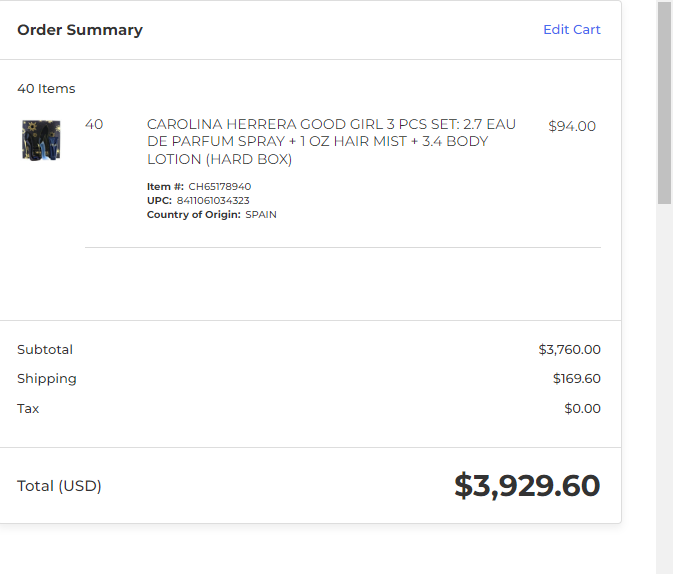Select the Carolina Herrera Good Girl product title
This screenshot has width=673, height=574.
coord(331,142)
